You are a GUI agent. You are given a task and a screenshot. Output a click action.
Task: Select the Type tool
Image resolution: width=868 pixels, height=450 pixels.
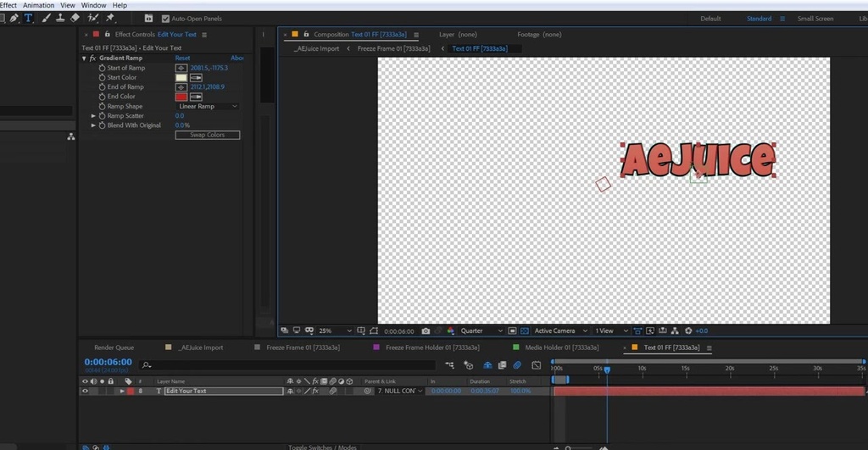click(28, 19)
